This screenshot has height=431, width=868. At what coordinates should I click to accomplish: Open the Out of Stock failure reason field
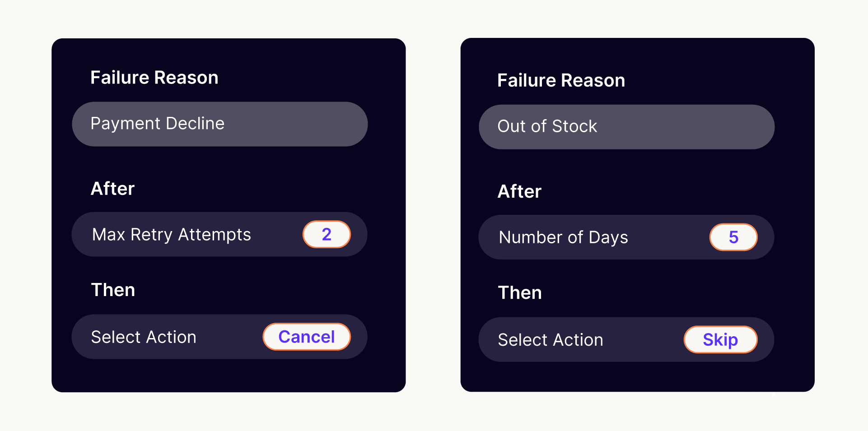click(626, 127)
